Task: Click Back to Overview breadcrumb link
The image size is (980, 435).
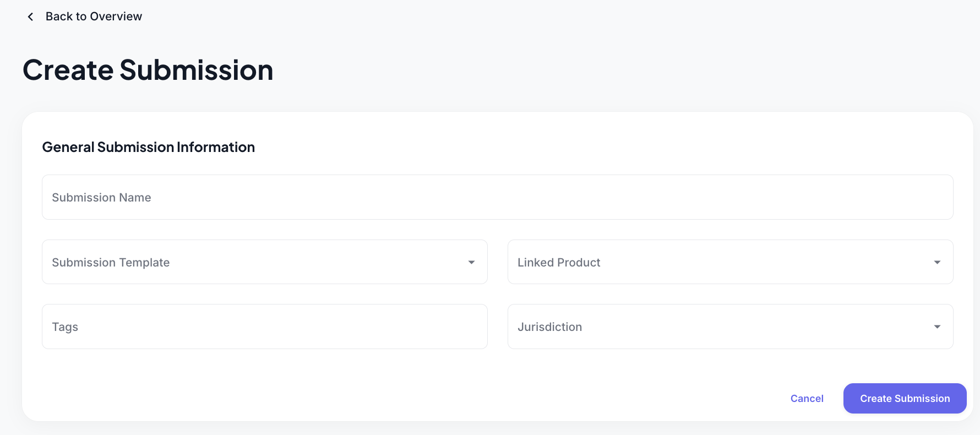Action: tap(94, 17)
